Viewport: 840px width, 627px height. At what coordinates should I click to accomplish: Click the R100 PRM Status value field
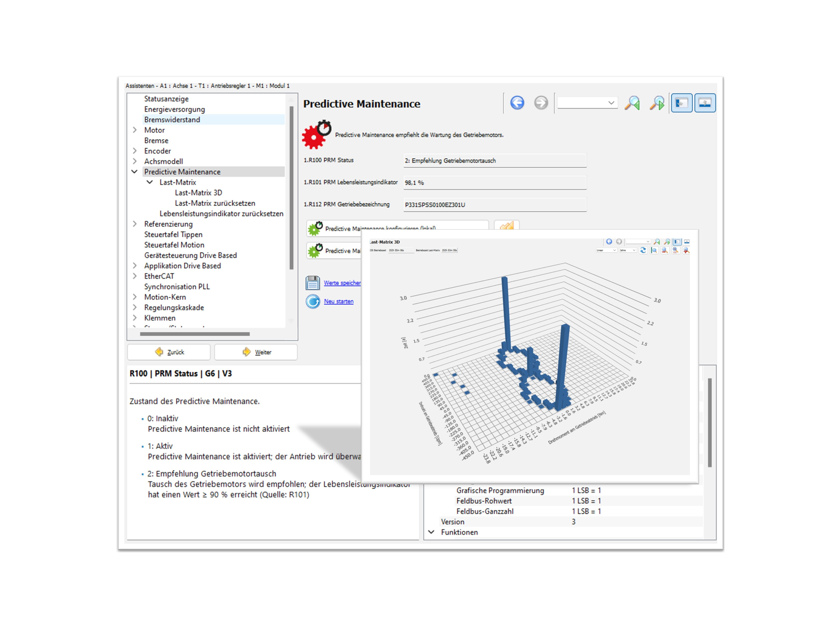494,161
